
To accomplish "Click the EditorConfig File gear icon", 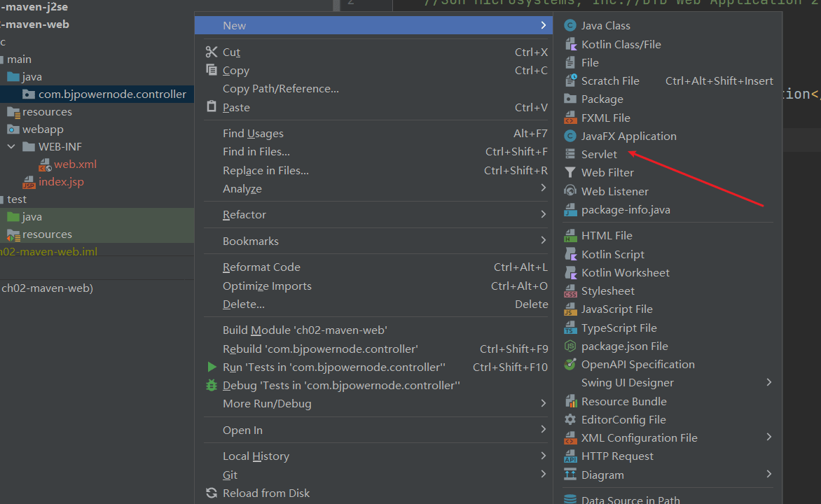I will coord(570,420).
